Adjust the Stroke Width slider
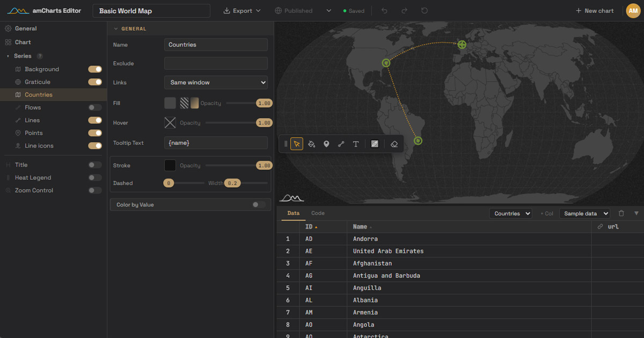Screen dimensions: 644x338 click(x=246, y=183)
